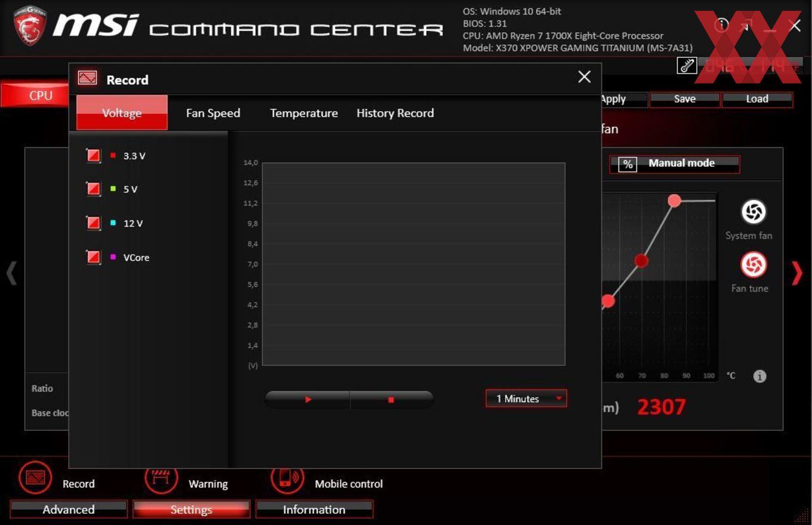The height and width of the screenshot is (525, 812).
Task: Click the 3.3 V red color marker
Action: pyautogui.click(x=113, y=155)
